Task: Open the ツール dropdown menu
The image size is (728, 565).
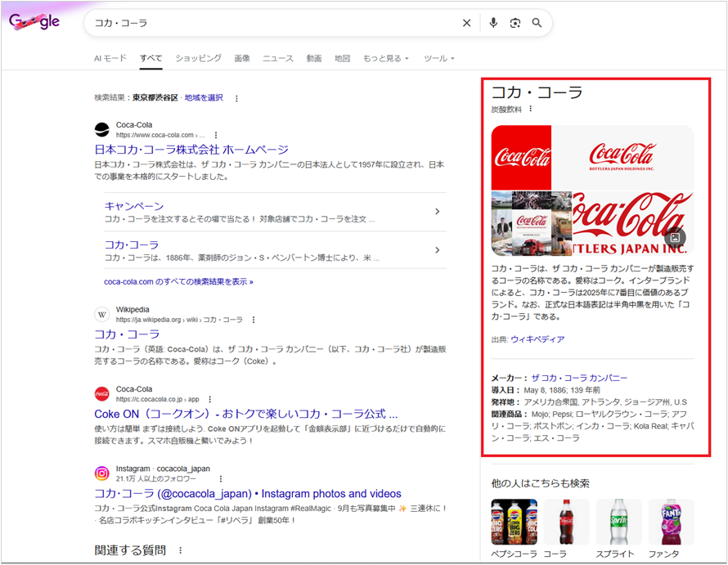Action: (x=439, y=59)
